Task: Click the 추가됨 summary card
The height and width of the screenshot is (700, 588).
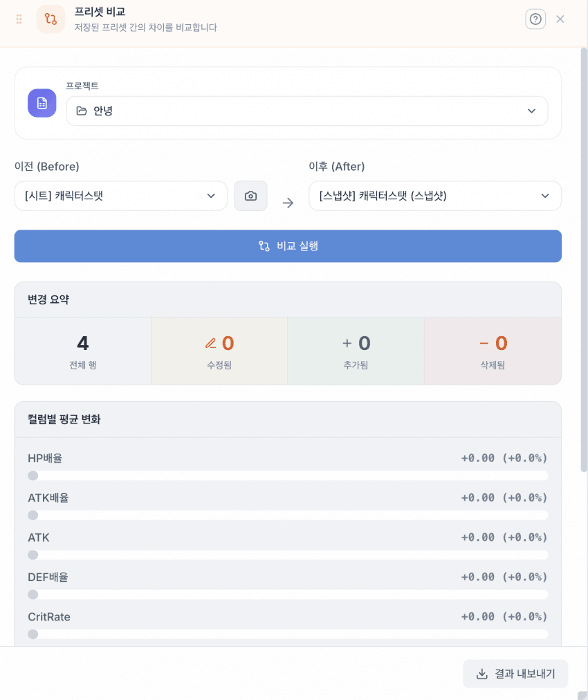Action: (x=356, y=351)
